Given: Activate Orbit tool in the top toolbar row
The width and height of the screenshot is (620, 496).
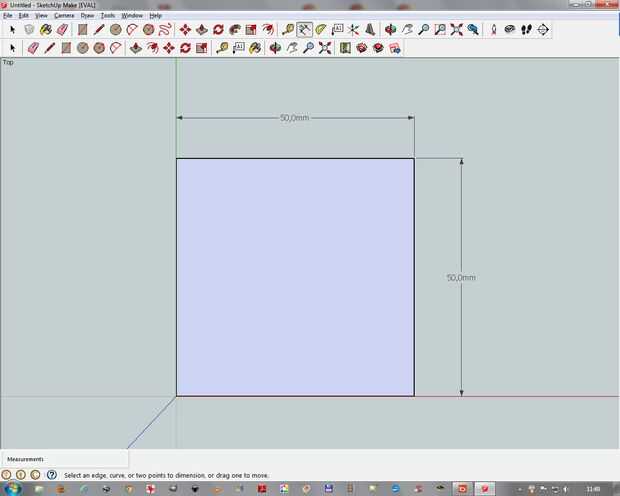Looking at the screenshot, I should coord(390,30).
